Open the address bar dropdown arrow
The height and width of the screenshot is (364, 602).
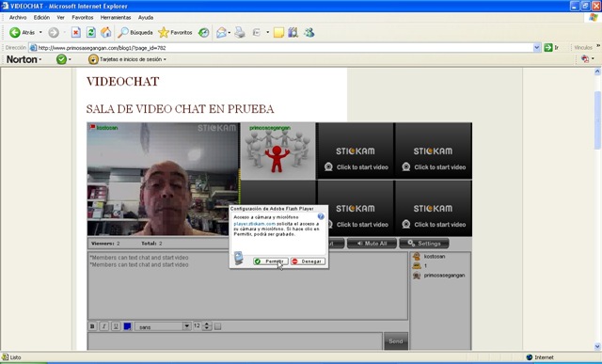pyautogui.click(x=537, y=48)
